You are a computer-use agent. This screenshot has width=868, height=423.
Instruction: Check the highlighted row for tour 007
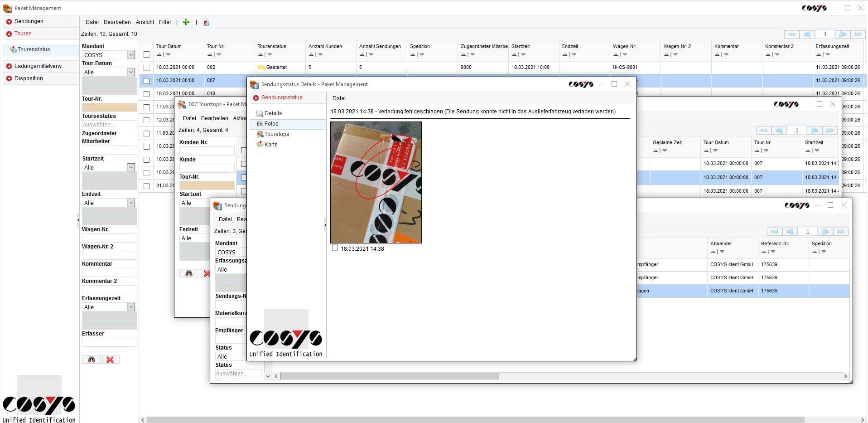(146, 81)
